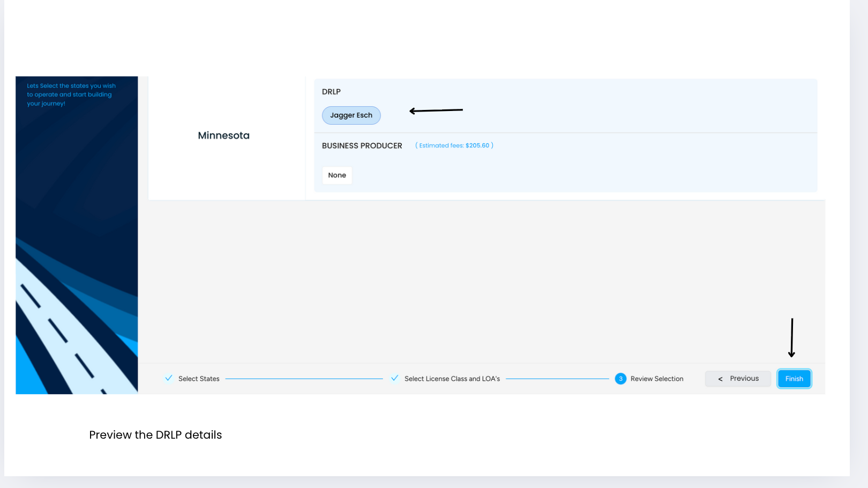The width and height of the screenshot is (868, 488).
Task: Select the Jagger Esch DRLP chip
Action: point(351,115)
